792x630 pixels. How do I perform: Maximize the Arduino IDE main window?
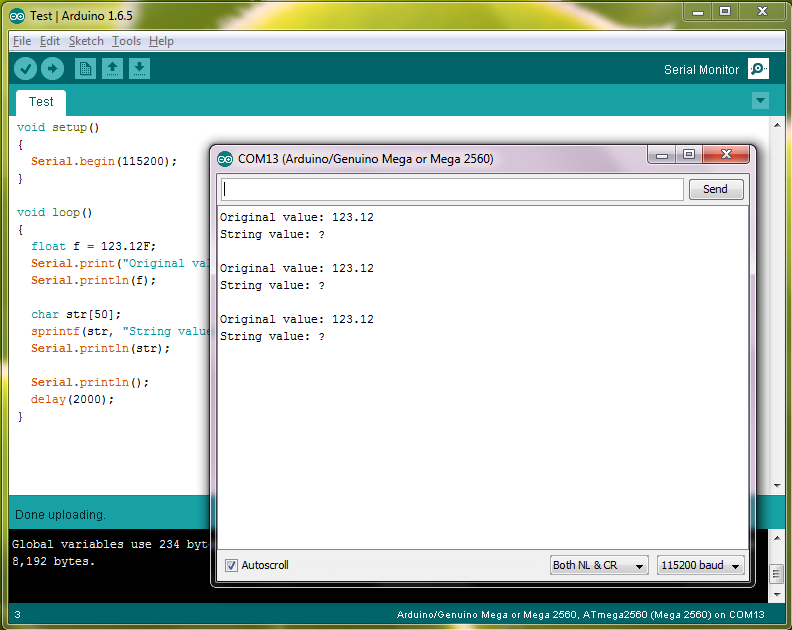tap(725, 12)
